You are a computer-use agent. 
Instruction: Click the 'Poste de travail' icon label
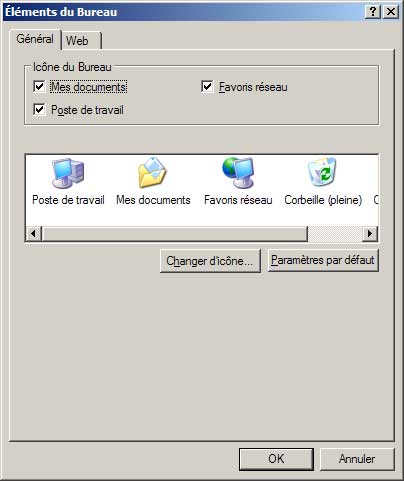68,200
